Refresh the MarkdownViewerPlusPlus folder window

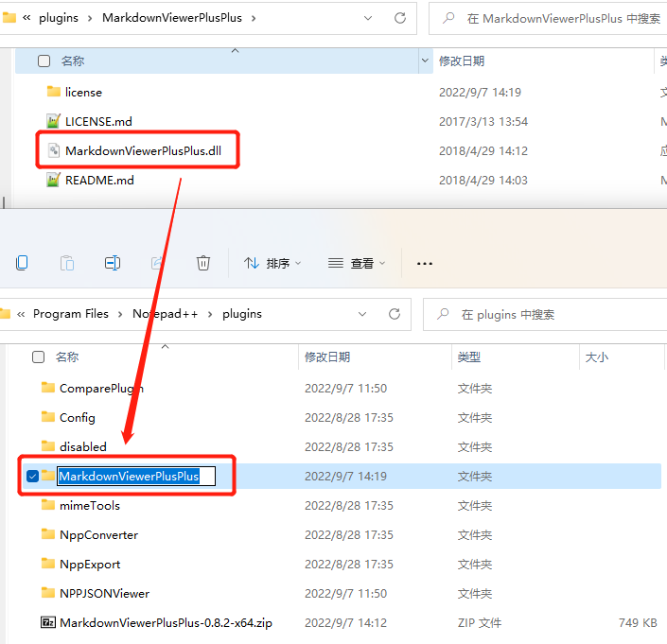400,18
